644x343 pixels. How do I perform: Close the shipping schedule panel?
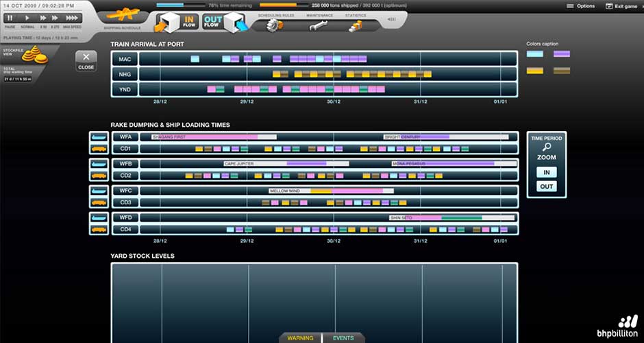[x=86, y=60]
